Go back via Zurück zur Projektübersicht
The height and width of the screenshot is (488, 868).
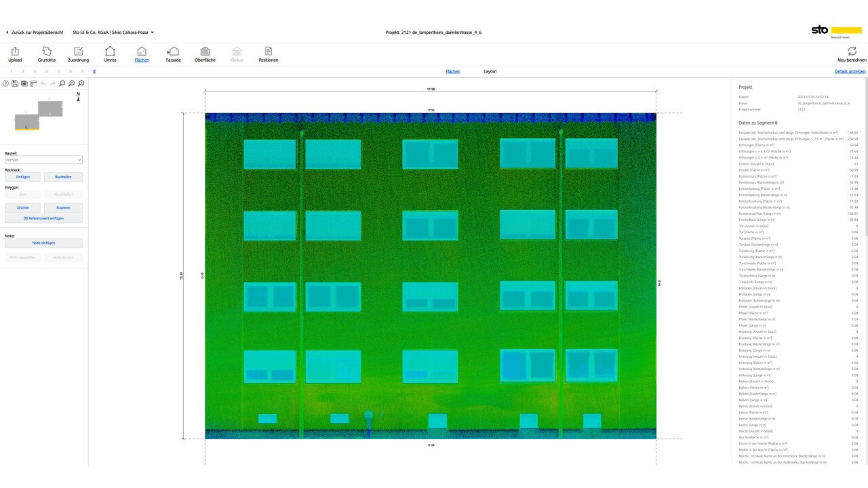point(35,32)
